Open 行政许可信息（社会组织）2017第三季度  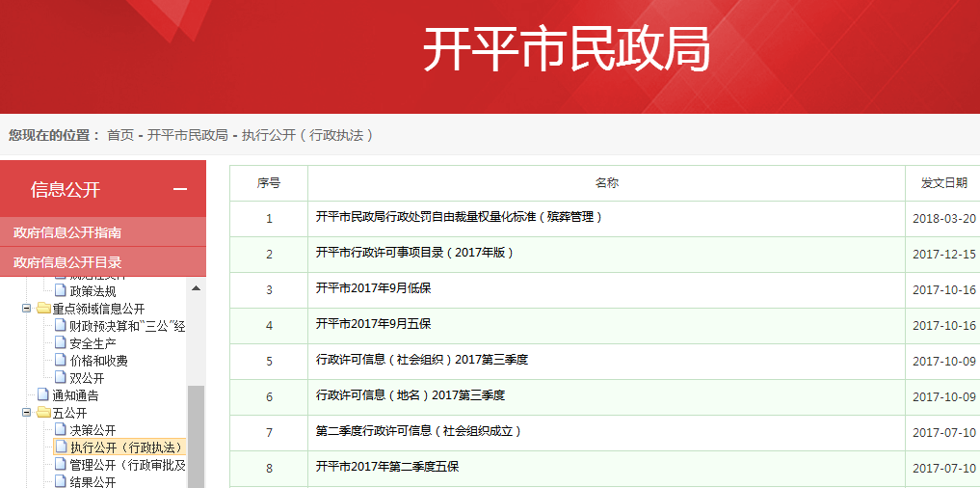point(422,360)
